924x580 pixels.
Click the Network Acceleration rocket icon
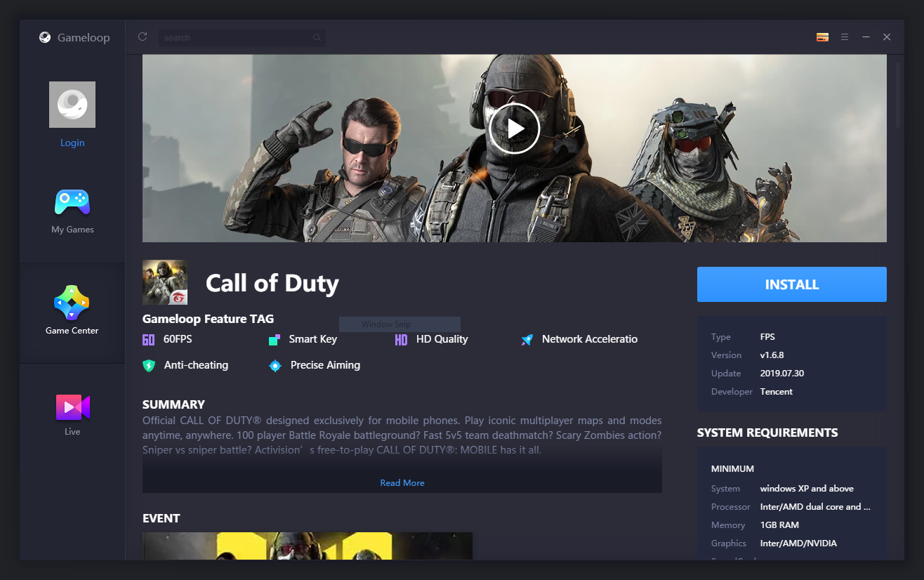coord(527,340)
